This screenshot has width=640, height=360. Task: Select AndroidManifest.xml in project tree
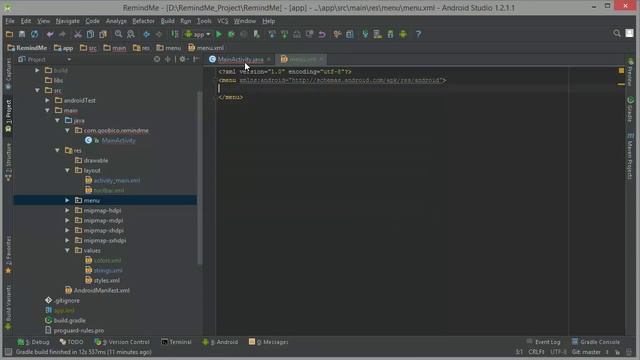coord(97,291)
